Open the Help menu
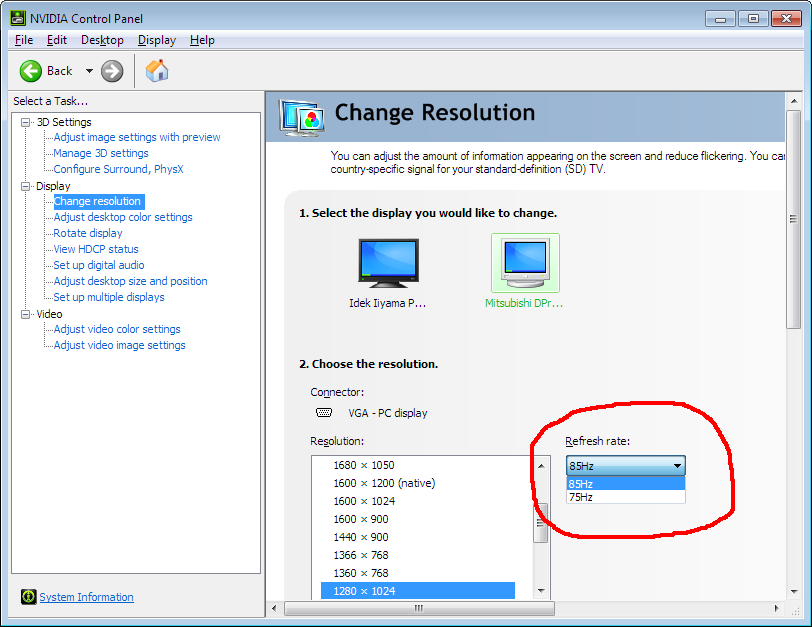Image resolution: width=812 pixels, height=627 pixels. (x=202, y=40)
